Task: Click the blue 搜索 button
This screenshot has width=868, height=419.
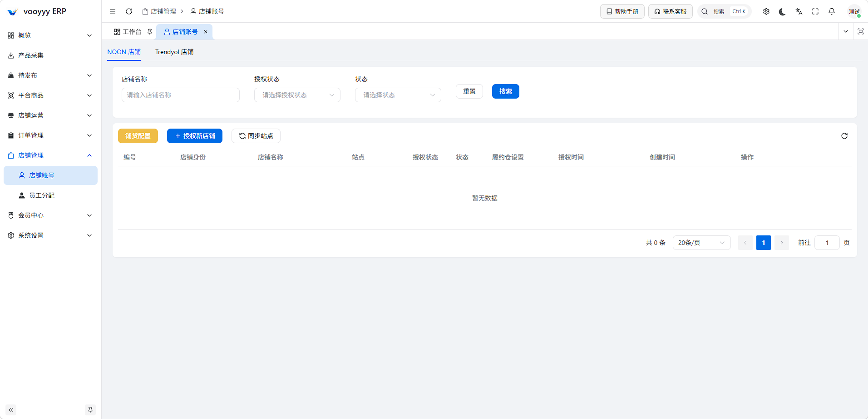Action: [x=506, y=91]
